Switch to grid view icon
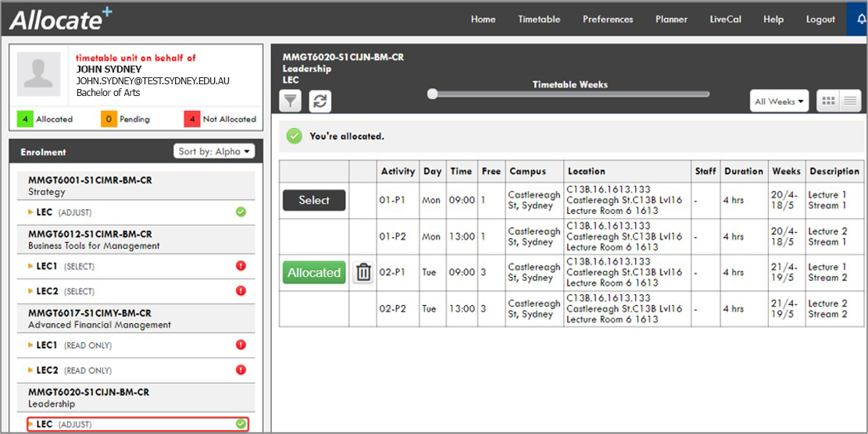This screenshot has width=868, height=434. (827, 101)
